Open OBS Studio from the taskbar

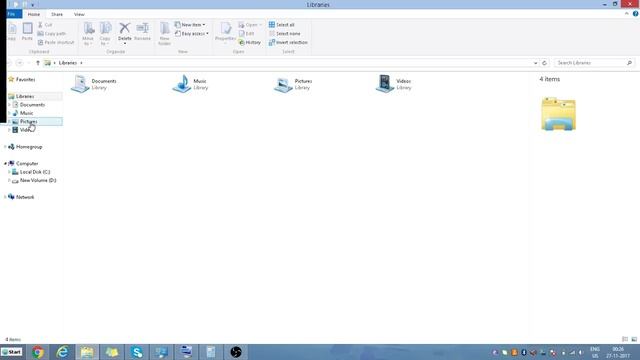click(x=236, y=352)
